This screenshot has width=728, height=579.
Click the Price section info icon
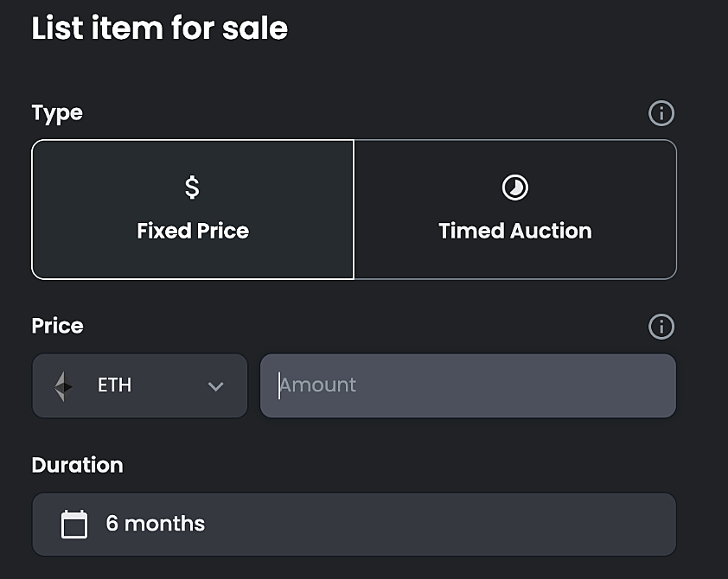pyautogui.click(x=661, y=327)
